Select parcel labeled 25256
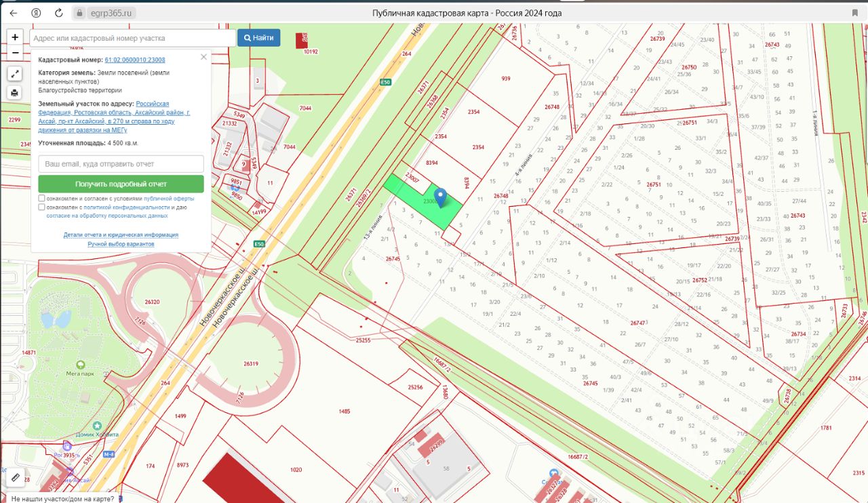The width and height of the screenshot is (868, 503). point(415,387)
